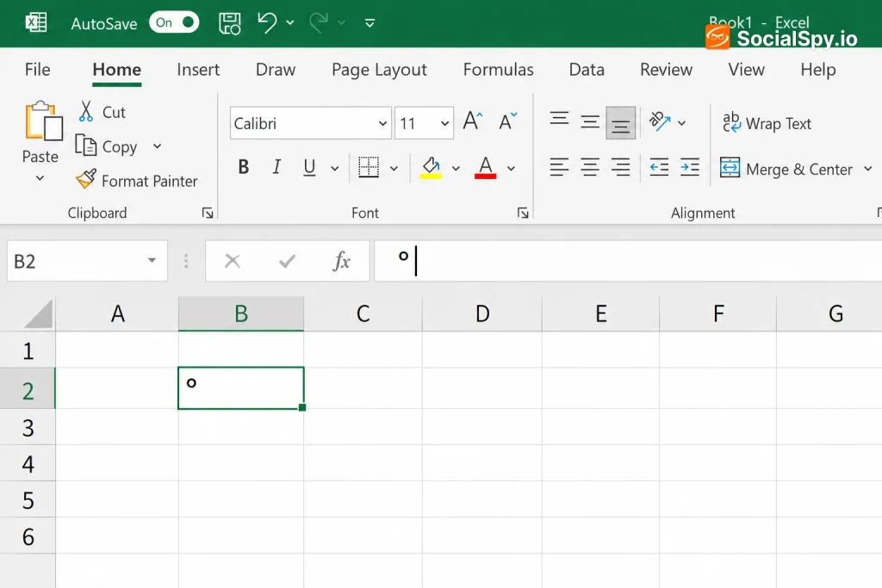Screen dimensions: 882x588
Task: Select the column D header
Action: [482, 313]
